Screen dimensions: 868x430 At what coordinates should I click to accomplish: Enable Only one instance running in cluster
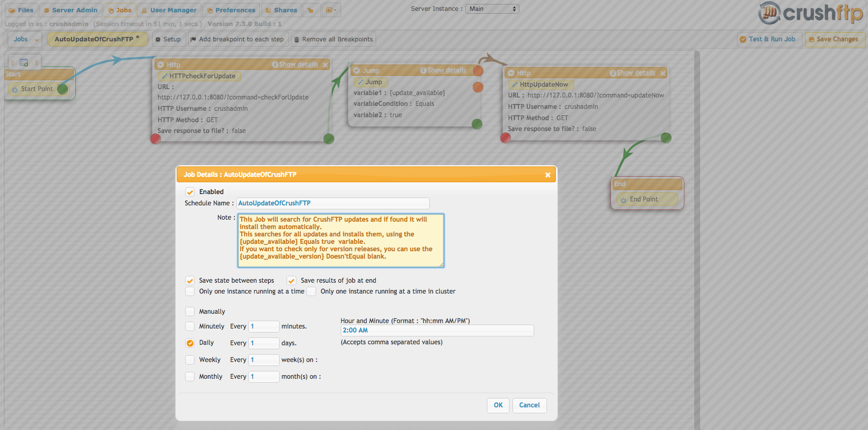[x=311, y=292]
